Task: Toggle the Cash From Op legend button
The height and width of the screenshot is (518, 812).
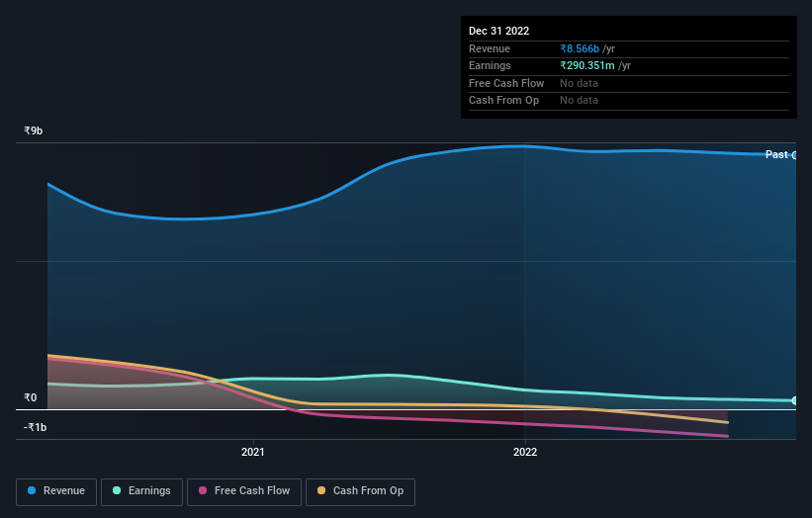Action: tap(360, 491)
